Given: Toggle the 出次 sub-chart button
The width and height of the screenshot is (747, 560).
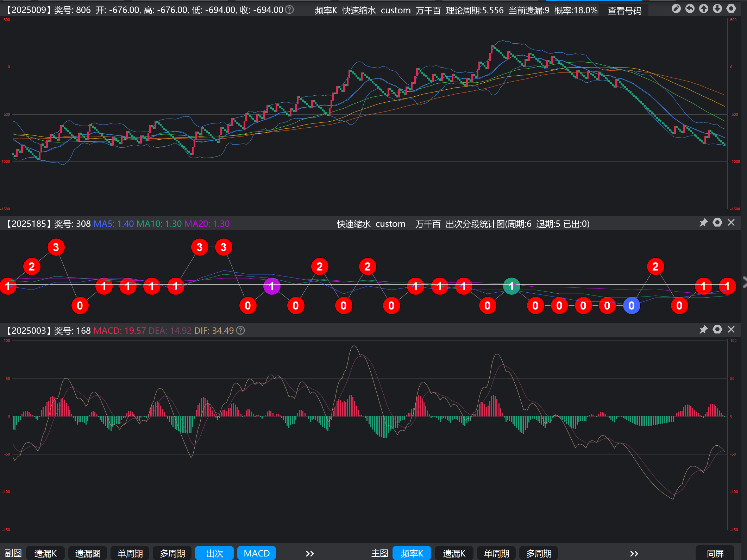Looking at the screenshot, I should pyautogui.click(x=214, y=553).
